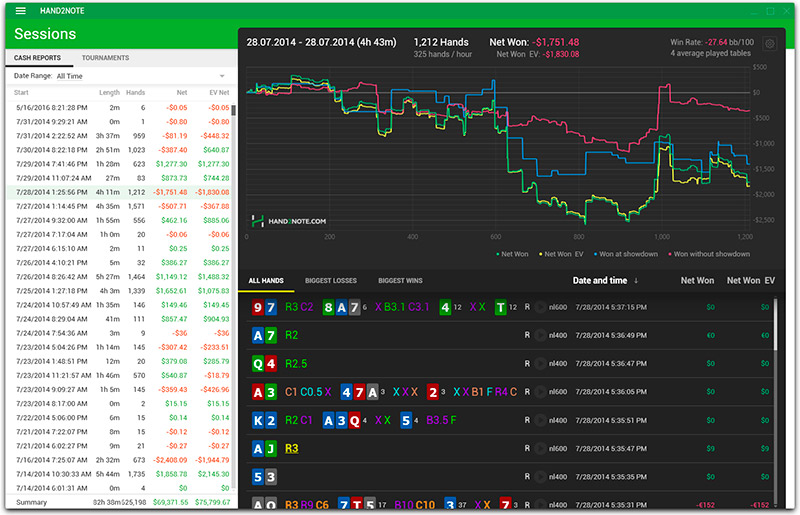This screenshot has height=515, width=800.
Task: Play replay of the 5:37:15 PM hand
Action: tap(541, 308)
